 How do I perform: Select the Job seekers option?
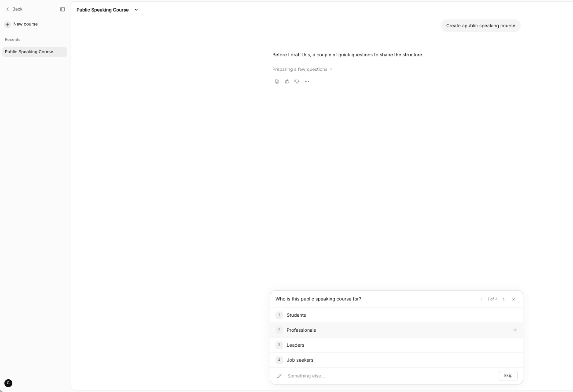coord(397,360)
